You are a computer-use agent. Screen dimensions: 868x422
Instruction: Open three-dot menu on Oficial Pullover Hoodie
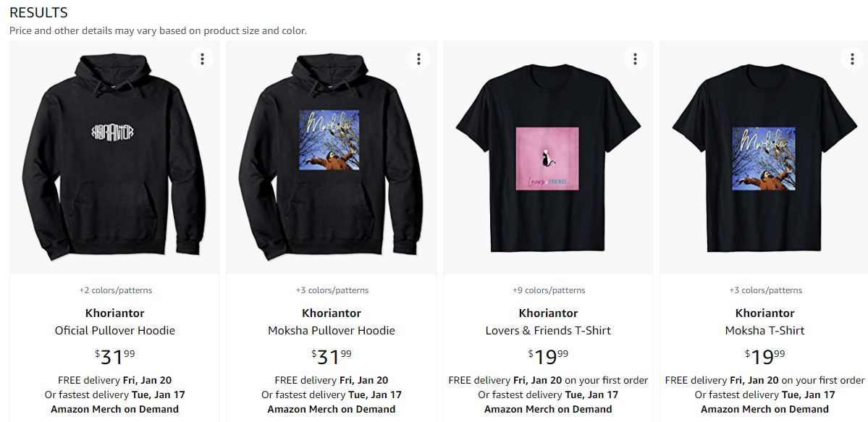(203, 59)
